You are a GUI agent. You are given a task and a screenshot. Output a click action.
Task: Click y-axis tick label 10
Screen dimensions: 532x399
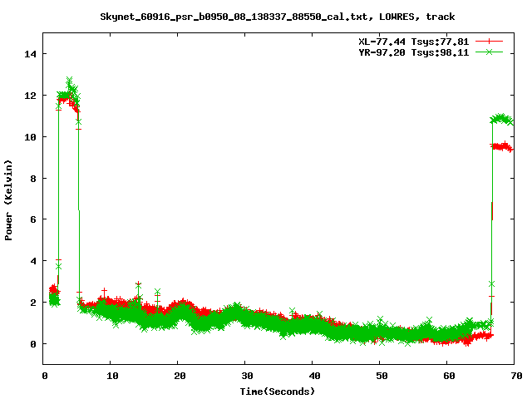(x=30, y=136)
